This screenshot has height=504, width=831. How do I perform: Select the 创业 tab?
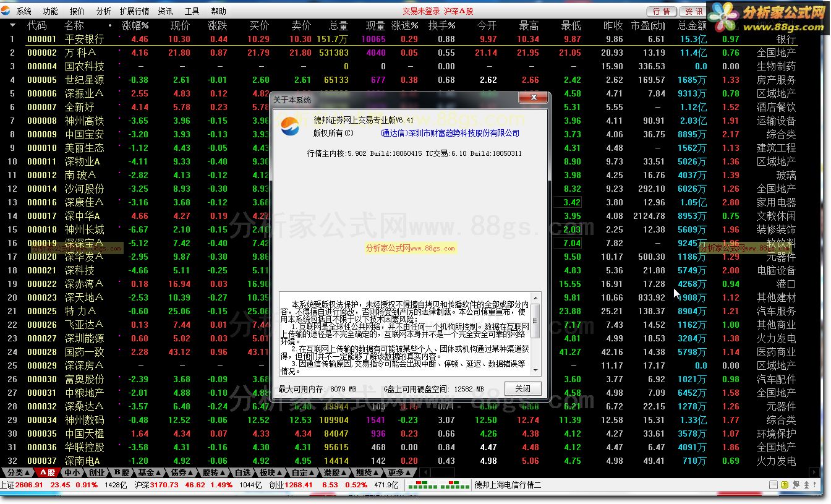96,472
